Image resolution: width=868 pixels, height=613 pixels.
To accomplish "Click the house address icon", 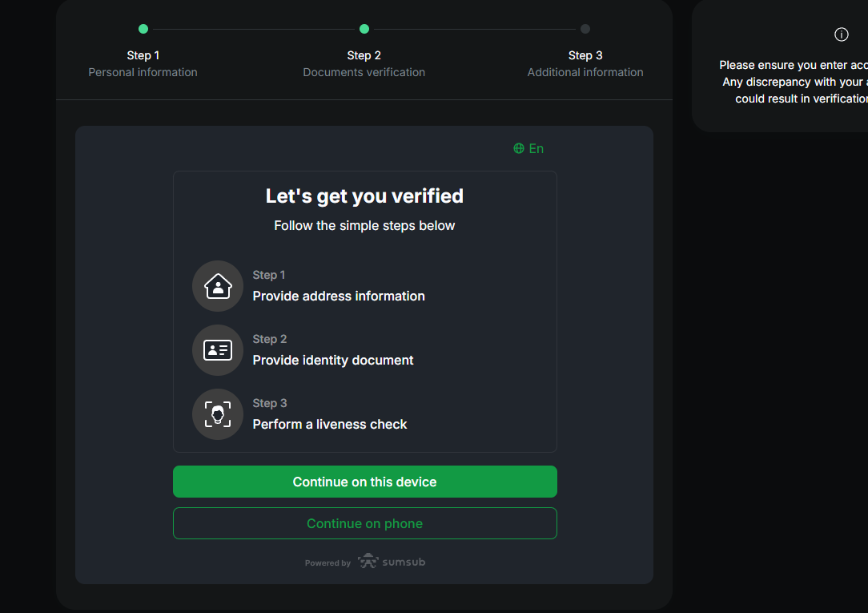I will pyautogui.click(x=218, y=286).
